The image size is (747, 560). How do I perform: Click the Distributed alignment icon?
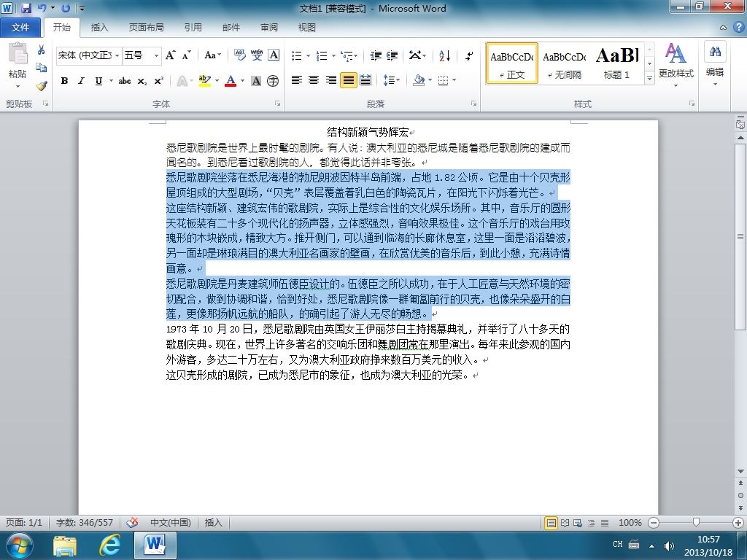(x=365, y=80)
